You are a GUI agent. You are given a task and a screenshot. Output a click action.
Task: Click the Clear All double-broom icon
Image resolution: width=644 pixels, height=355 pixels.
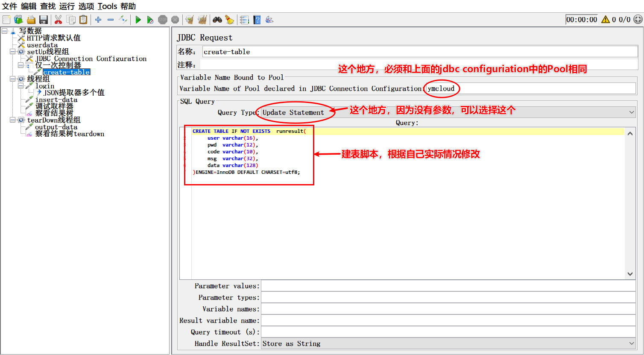click(202, 20)
